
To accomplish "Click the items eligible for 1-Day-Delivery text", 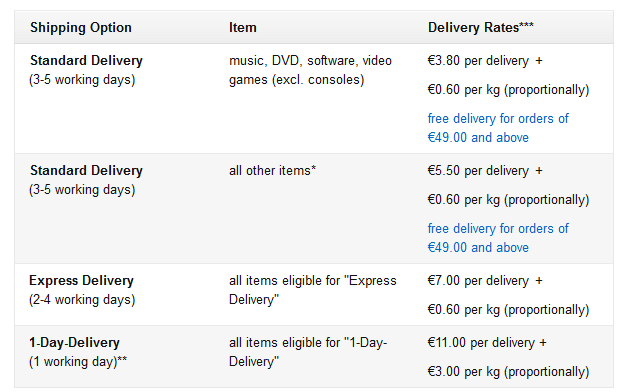I will point(308,352).
